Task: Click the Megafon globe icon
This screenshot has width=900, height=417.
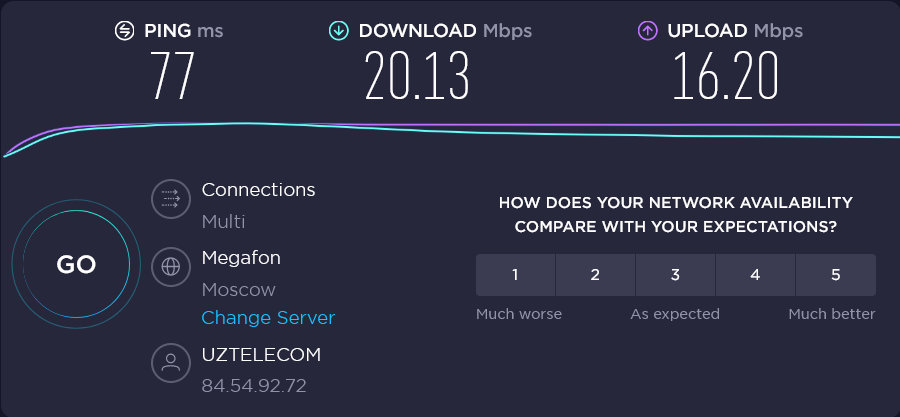Action: tap(171, 267)
